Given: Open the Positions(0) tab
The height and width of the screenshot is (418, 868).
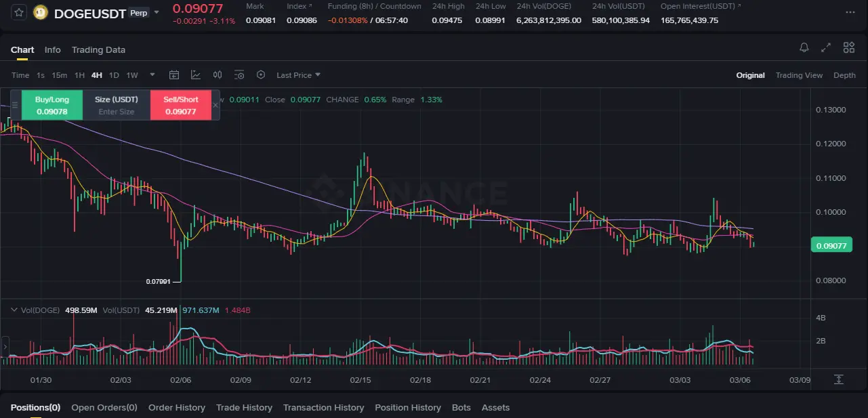Looking at the screenshot, I should click(35, 407).
